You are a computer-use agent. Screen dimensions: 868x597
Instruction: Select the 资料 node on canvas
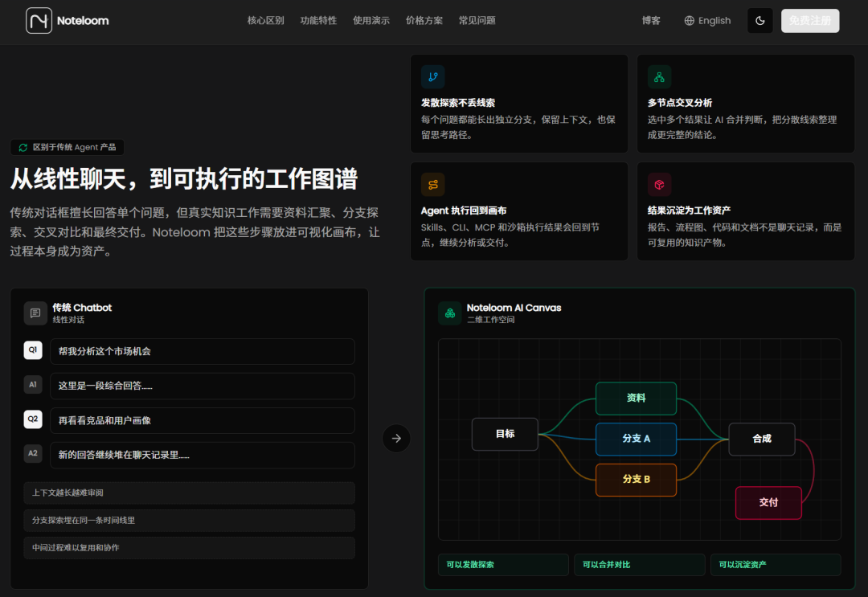coord(636,398)
